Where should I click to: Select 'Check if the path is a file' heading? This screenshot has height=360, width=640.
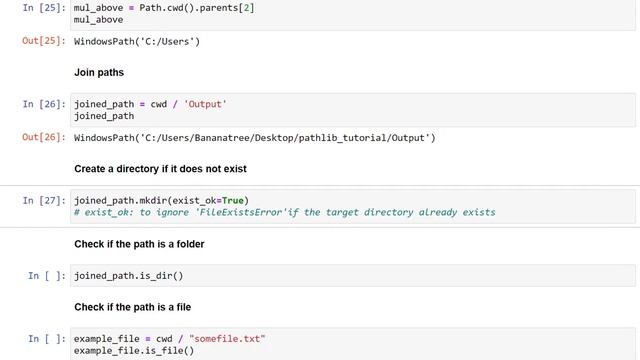point(133,307)
